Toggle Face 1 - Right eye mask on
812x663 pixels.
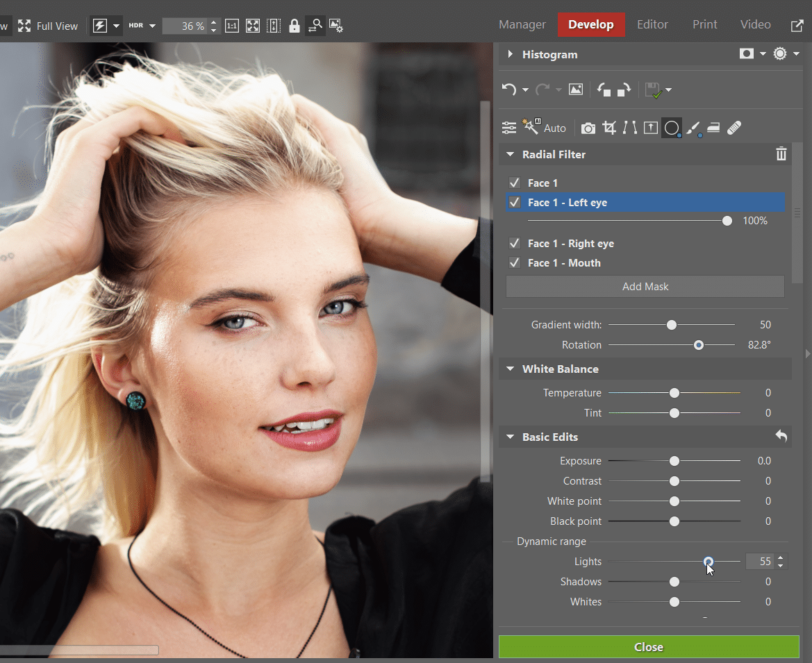[x=515, y=243]
